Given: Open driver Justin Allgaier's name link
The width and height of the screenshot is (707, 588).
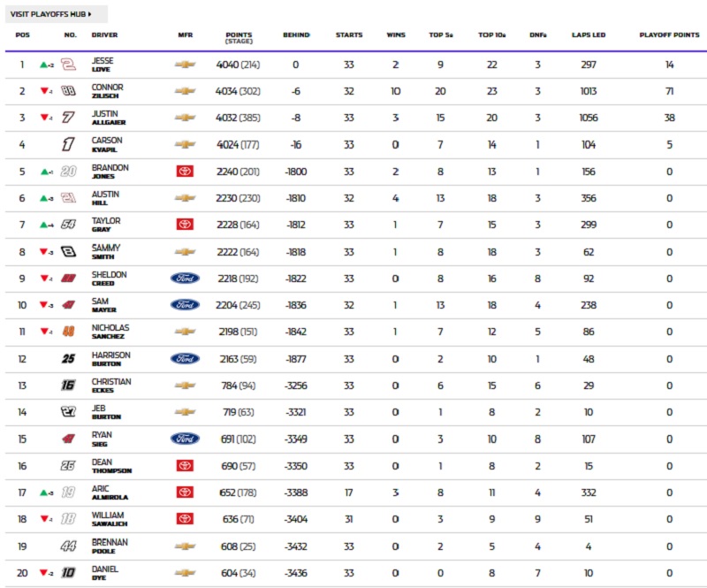Looking at the screenshot, I should pyautogui.click(x=109, y=118).
